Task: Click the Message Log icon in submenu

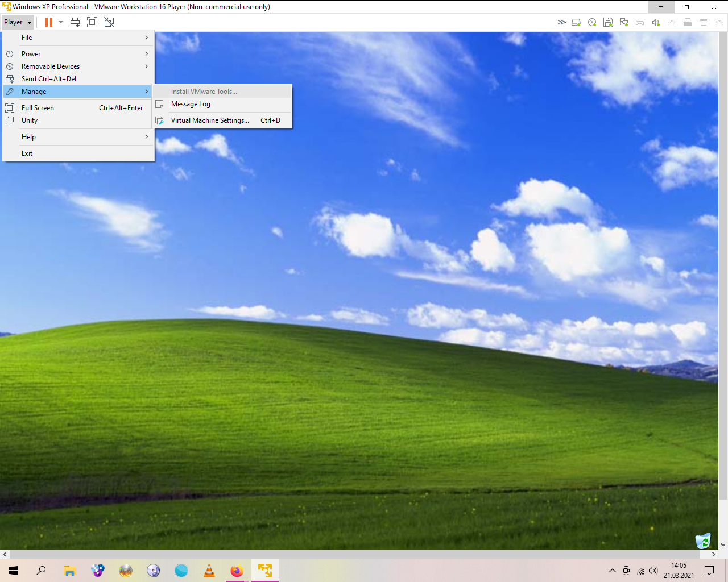Action: coord(160,104)
